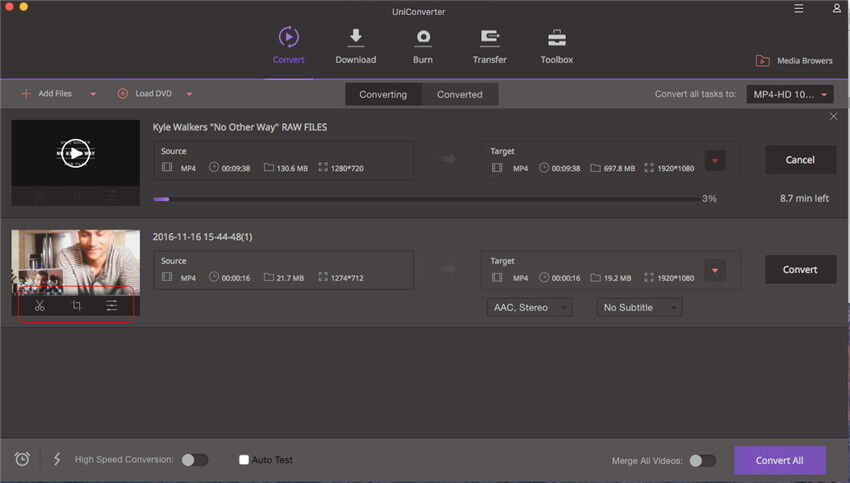850x483 pixels.
Task: Open the Toolbox section
Action: (x=557, y=46)
